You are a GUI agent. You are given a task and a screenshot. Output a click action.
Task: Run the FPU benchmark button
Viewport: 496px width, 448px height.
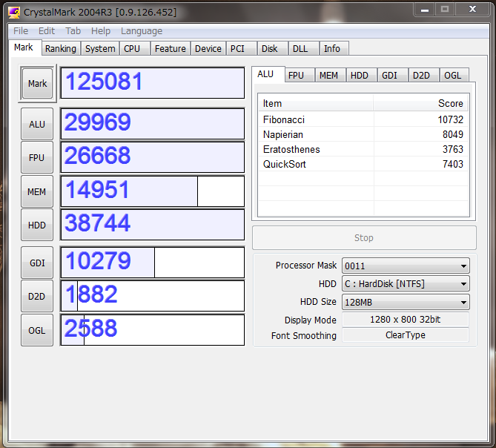(x=37, y=157)
